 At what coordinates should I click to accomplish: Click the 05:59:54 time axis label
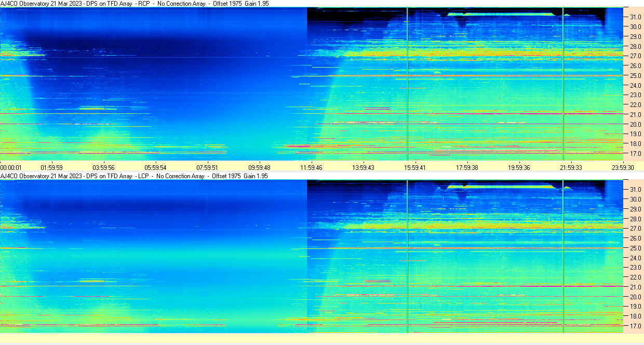pos(155,167)
